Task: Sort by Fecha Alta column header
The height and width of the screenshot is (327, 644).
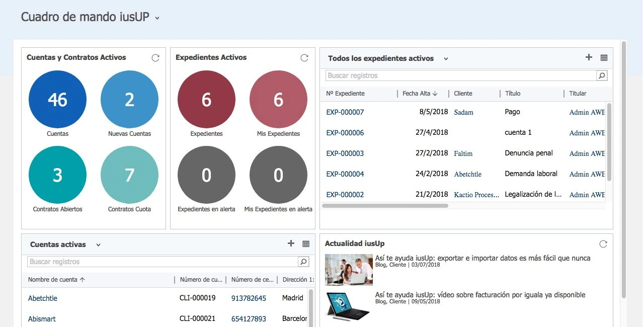Action: pos(420,94)
